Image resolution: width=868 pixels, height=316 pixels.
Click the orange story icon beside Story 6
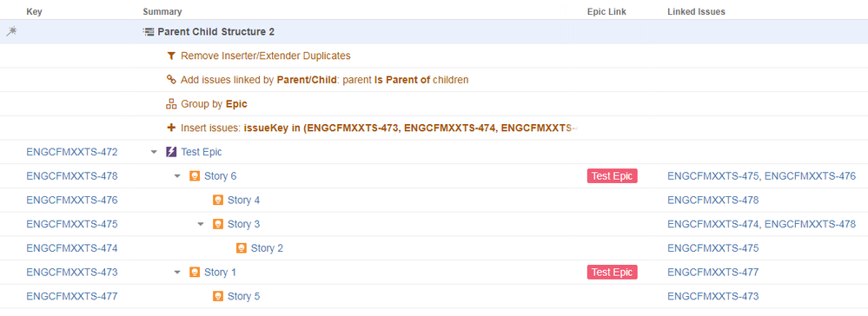(x=195, y=176)
